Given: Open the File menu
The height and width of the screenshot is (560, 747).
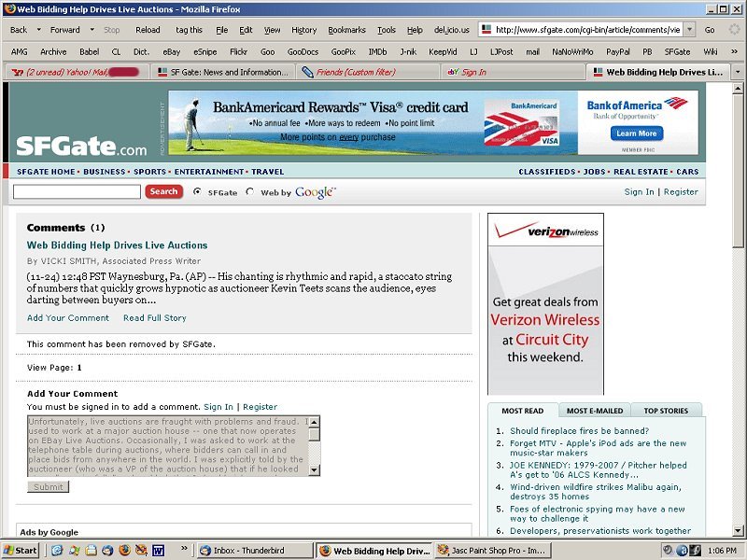Looking at the screenshot, I should (x=221, y=30).
